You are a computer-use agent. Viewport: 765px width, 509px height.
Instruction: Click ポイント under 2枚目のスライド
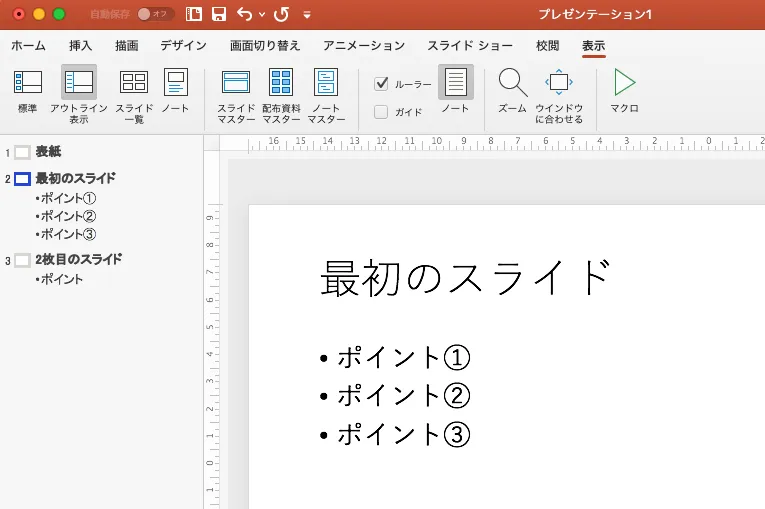tap(59, 279)
